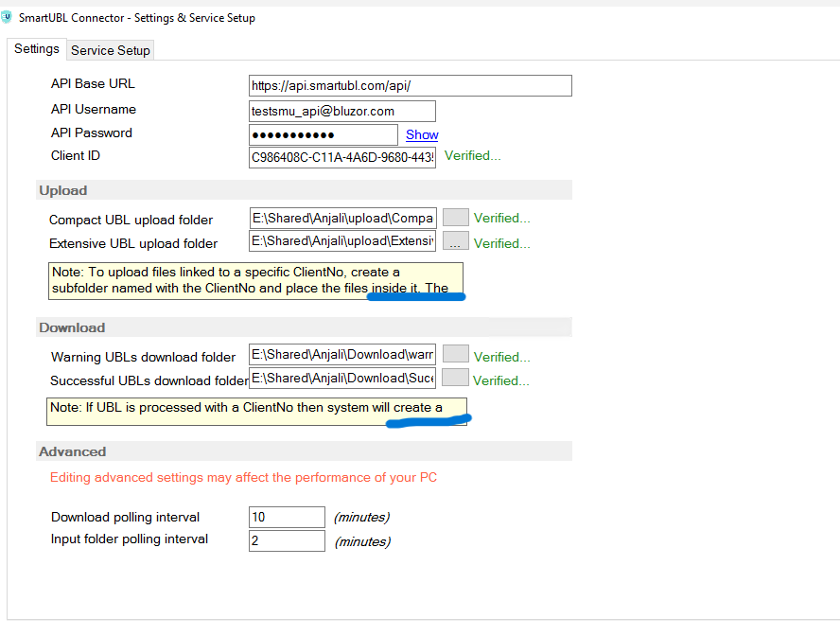Focus the API Username text box
The height and width of the screenshot is (636, 840).
[342, 111]
